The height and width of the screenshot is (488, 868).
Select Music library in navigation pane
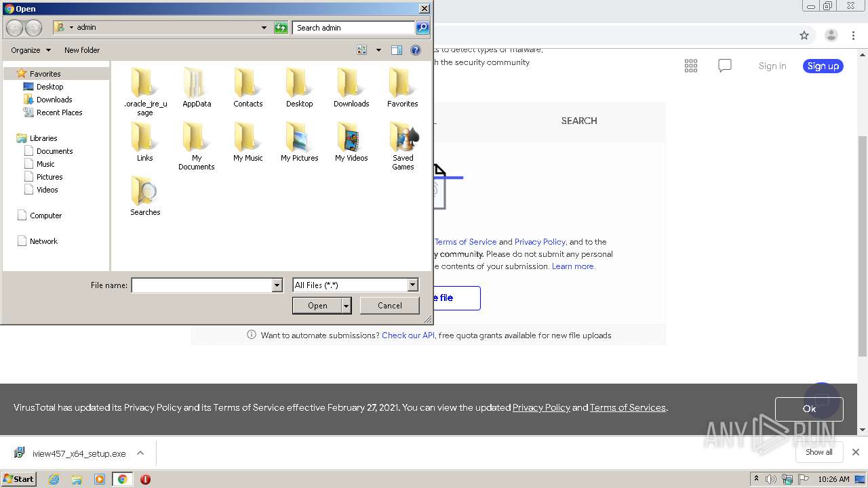45,164
